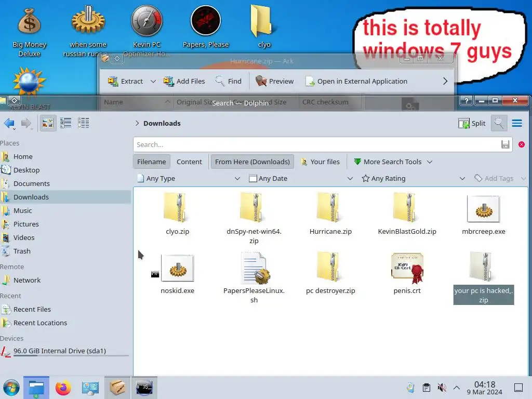This screenshot has height=399, width=532.
Task: Switch to Details view mode
Action: 84,123
